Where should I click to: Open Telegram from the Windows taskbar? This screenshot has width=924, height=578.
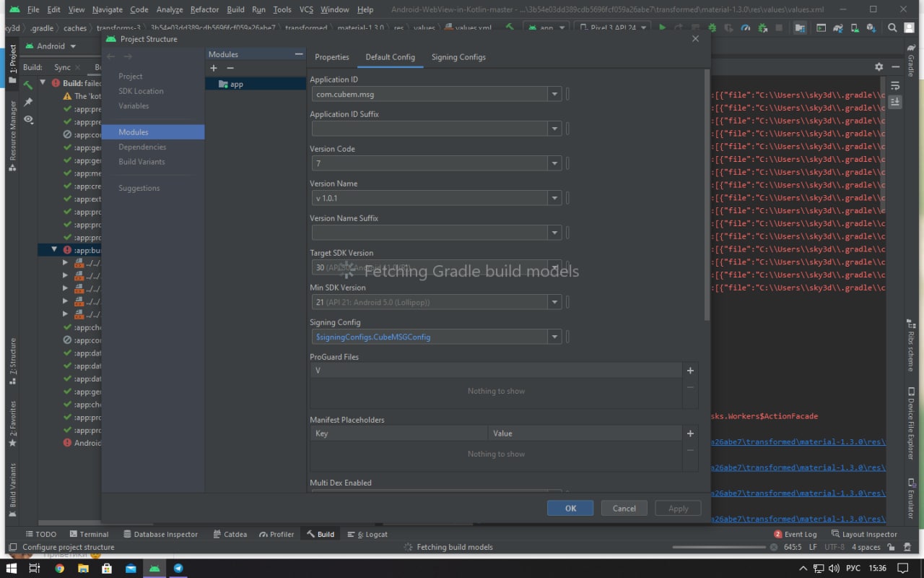click(x=178, y=568)
